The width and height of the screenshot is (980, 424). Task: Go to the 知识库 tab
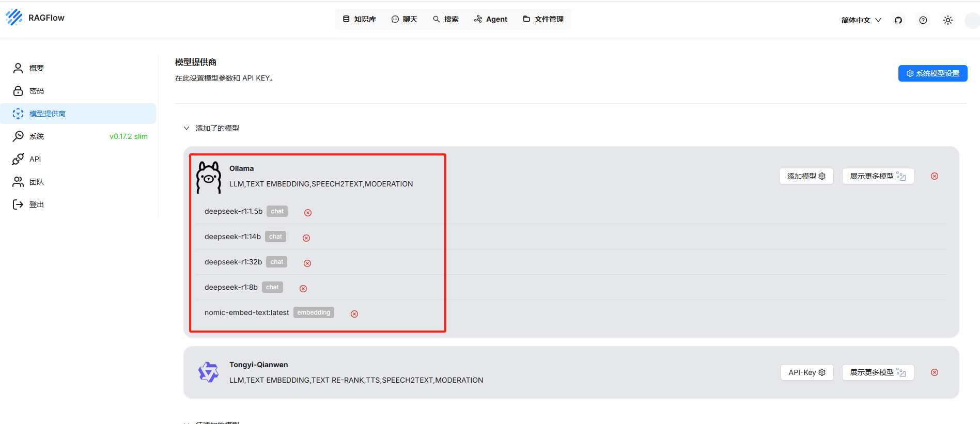tap(360, 19)
